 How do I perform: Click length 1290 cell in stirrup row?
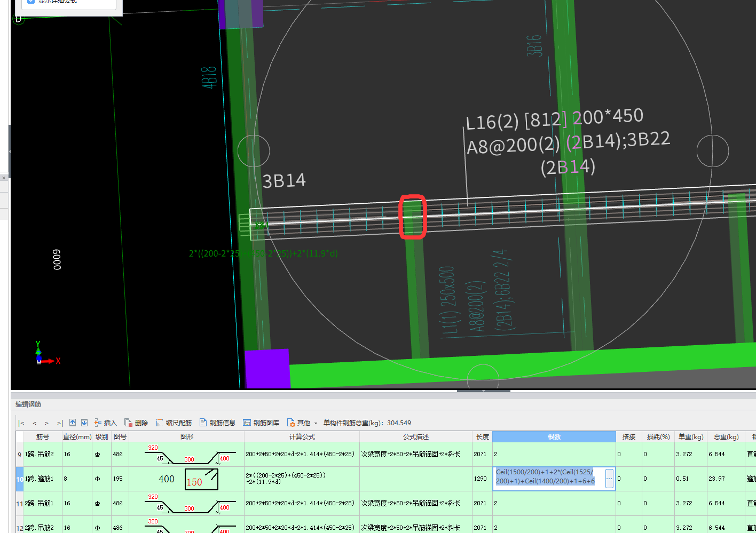coord(483,479)
